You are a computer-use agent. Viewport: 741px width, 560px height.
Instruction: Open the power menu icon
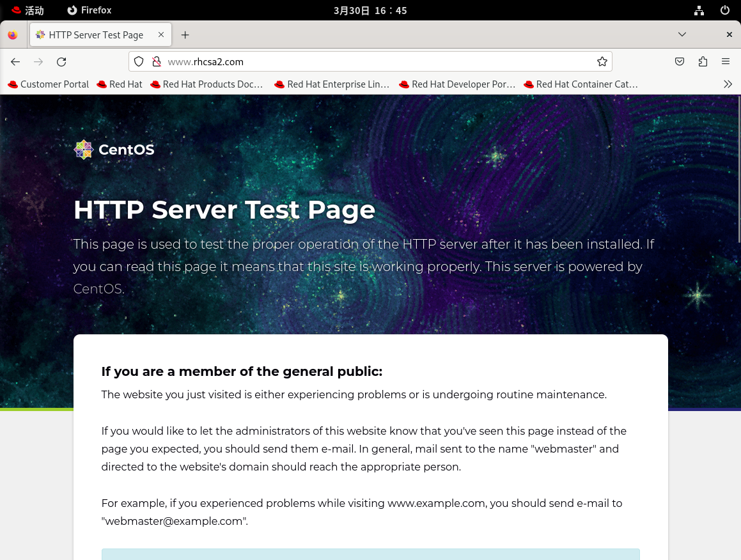(x=724, y=10)
